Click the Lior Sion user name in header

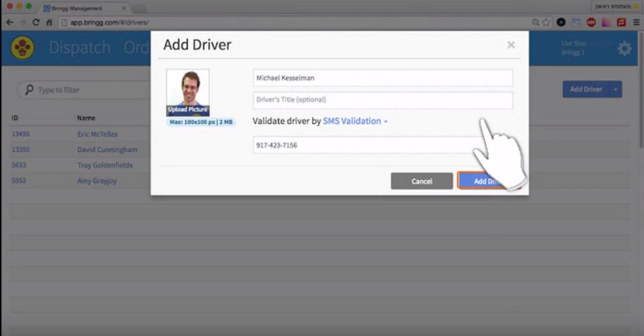pyautogui.click(x=574, y=45)
